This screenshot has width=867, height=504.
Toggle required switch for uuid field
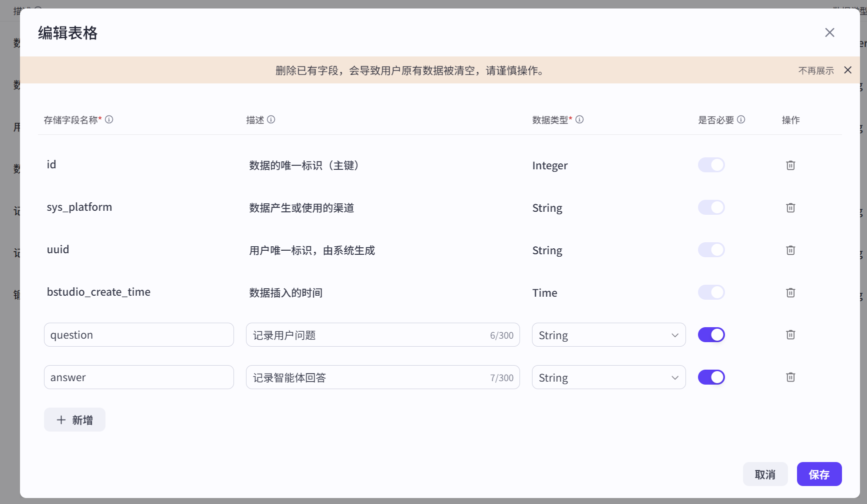coord(711,250)
